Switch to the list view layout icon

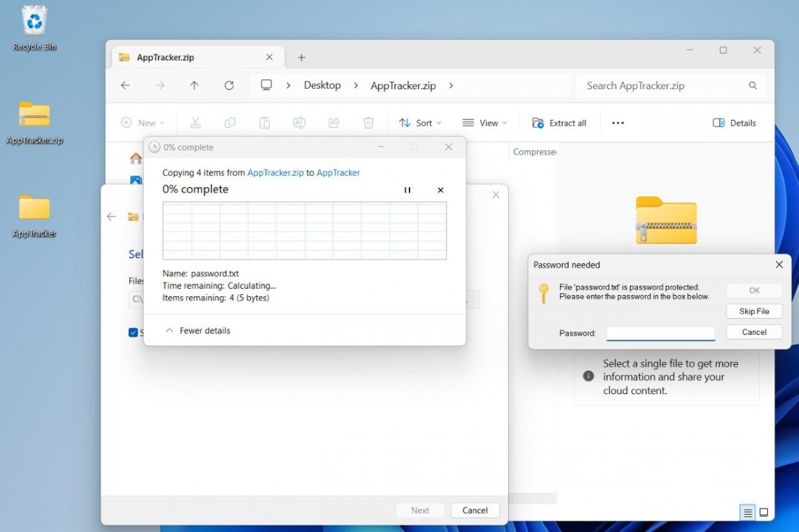click(748, 512)
